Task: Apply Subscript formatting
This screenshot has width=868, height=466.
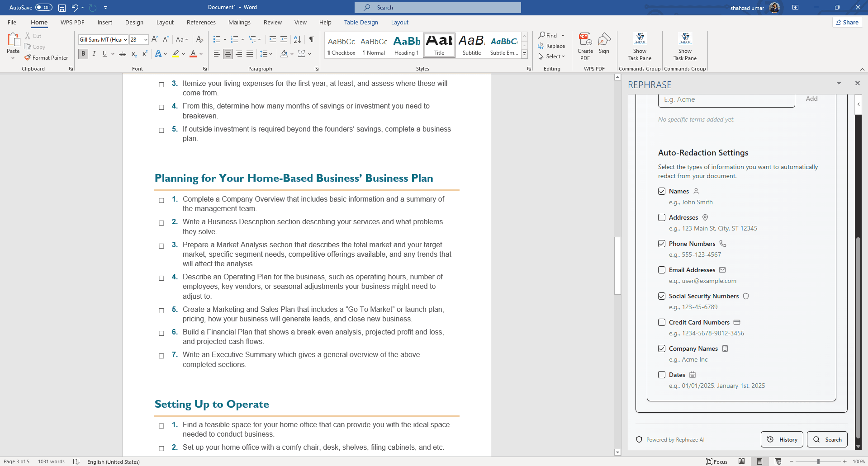Action: tap(134, 54)
